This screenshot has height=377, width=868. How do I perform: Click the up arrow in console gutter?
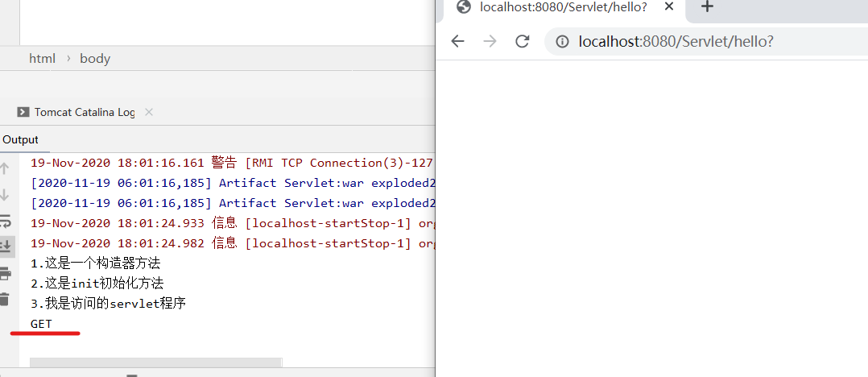point(5,168)
